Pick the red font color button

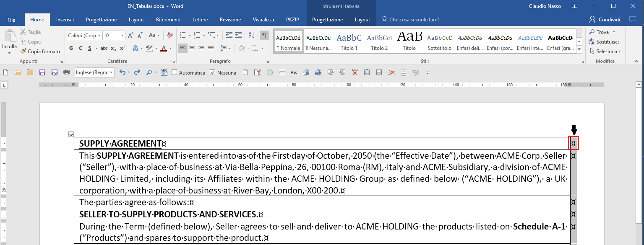[164, 48]
